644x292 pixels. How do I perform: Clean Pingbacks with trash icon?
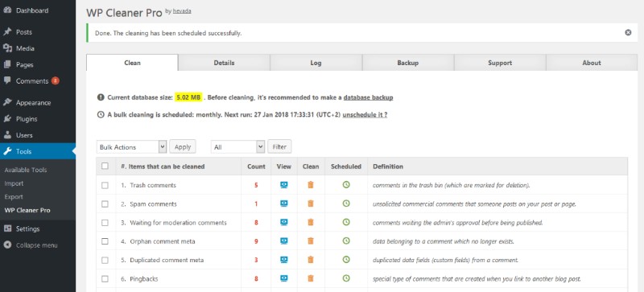[311, 278]
